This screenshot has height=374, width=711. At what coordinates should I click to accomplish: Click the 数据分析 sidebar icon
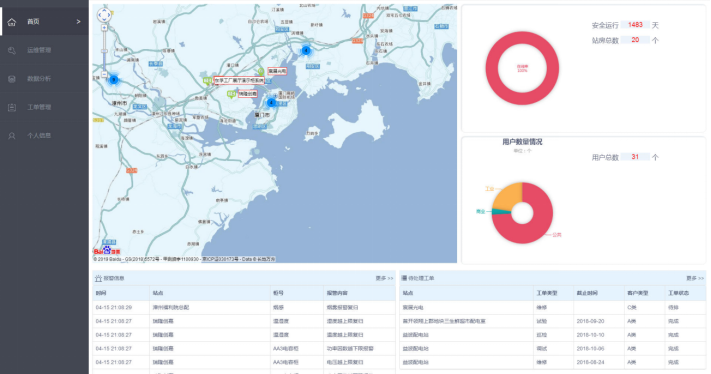pos(12,79)
